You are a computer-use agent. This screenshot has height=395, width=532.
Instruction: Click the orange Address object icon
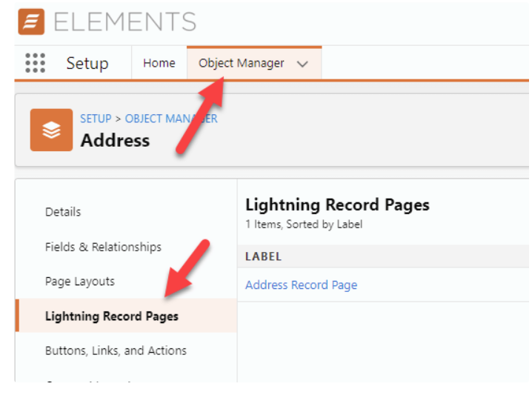tap(51, 130)
